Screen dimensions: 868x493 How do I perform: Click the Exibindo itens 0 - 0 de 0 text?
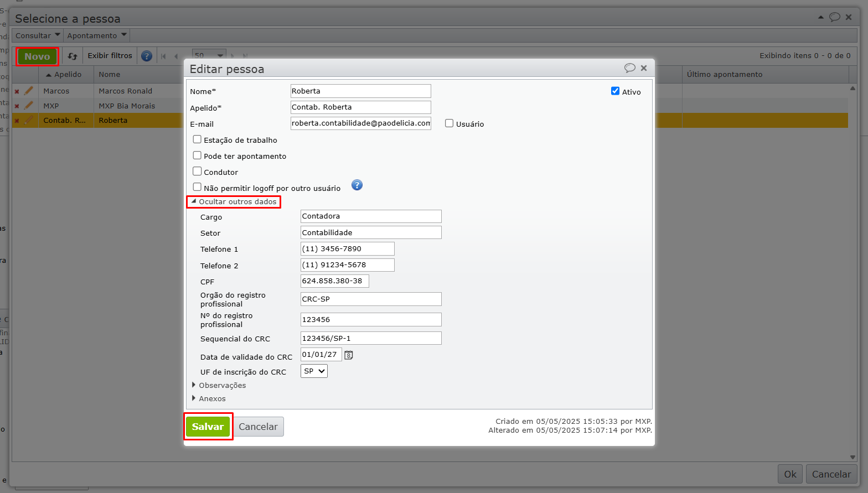point(805,56)
